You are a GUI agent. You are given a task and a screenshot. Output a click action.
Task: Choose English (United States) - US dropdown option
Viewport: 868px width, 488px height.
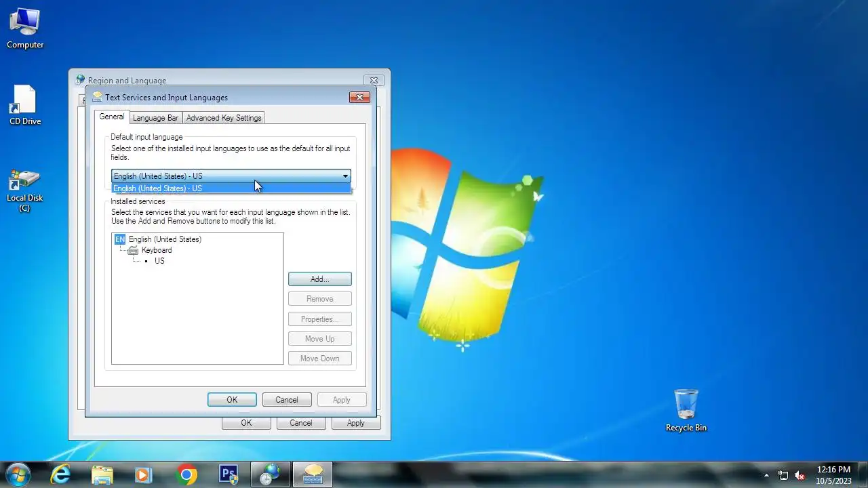pos(231,188)
